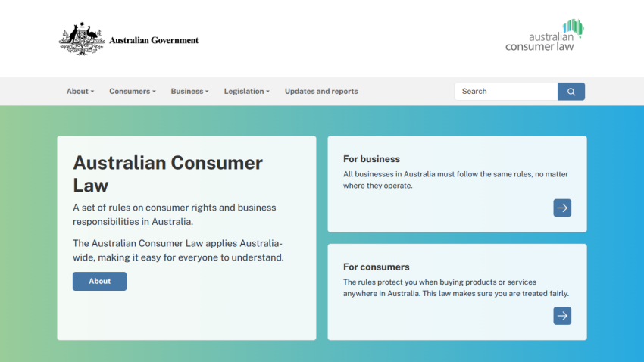
Task: Open the For business arrow button
Action: pos(562,208)
